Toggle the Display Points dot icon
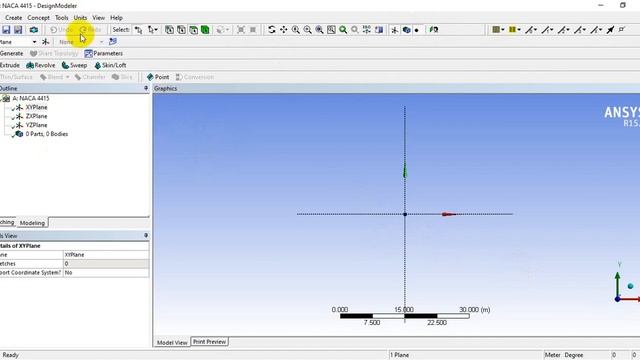This screenshot has width=640, height=360. [x=417, y=30]
